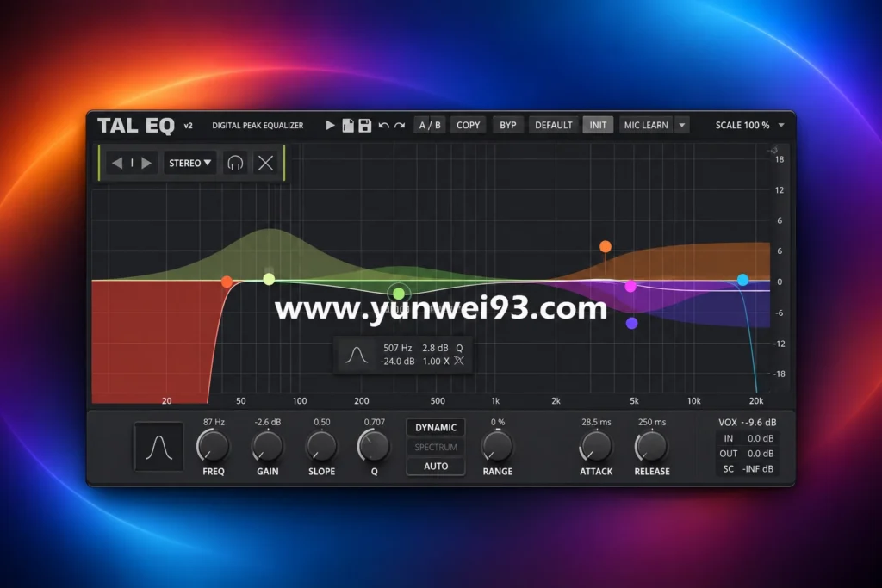The height and width of the screenshot is (588, 882).
Task: Click the GAIN knob
Action: (x=267, y=446)
